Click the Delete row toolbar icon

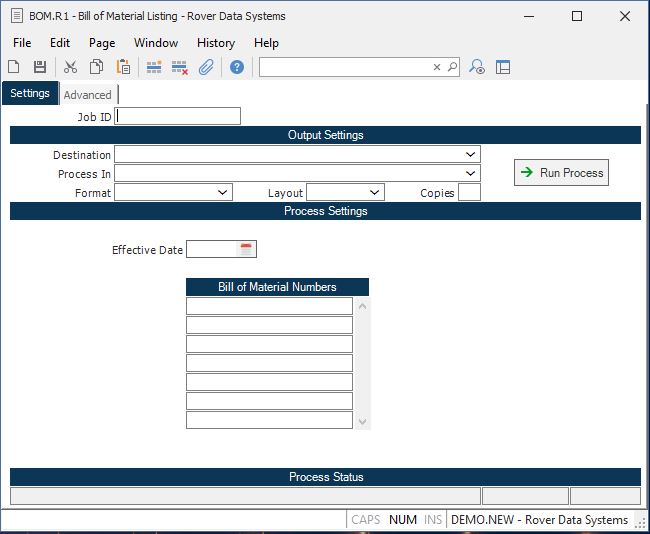[180, 67]
